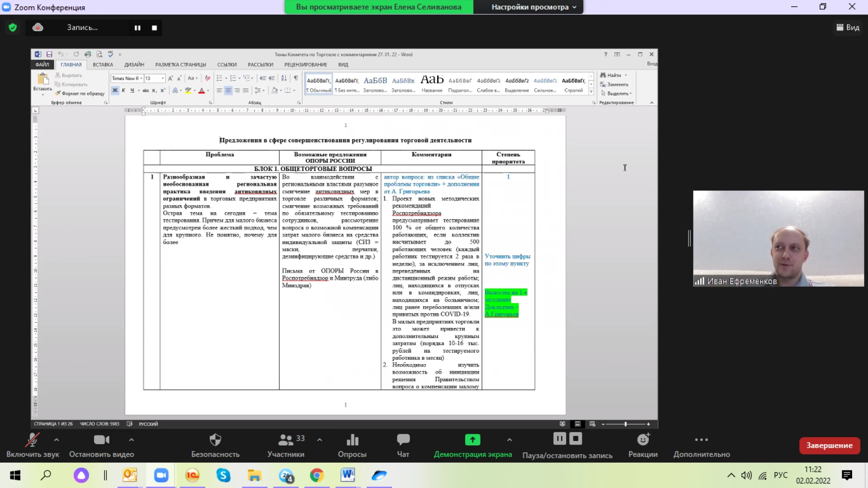
Task: Click text highlight color button
Action: coord(188,90)
